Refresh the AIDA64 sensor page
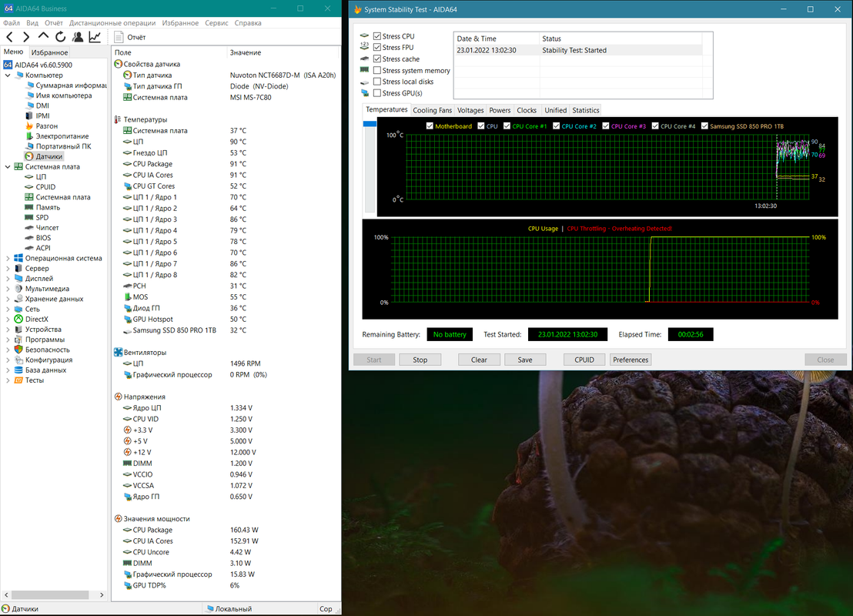This screenshot has height=616, width=853. [60, 37]
